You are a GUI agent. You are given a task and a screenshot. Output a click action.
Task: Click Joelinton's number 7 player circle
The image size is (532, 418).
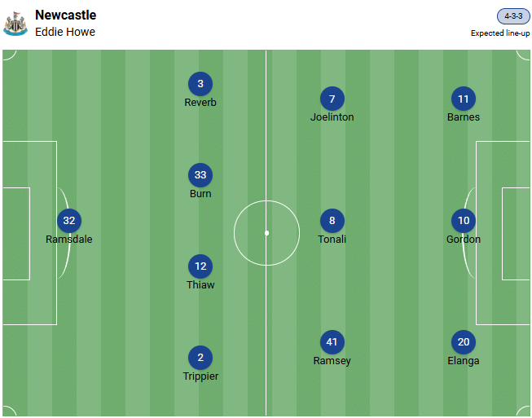click(332, 99)
